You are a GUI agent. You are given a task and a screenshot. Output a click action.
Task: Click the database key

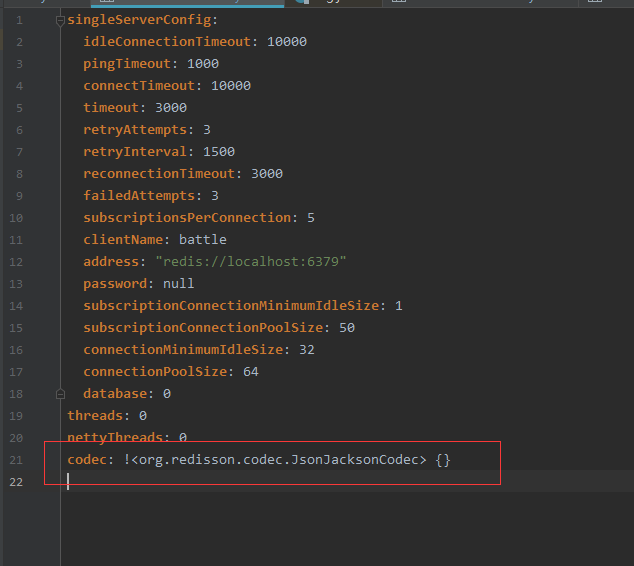[115, 394]
